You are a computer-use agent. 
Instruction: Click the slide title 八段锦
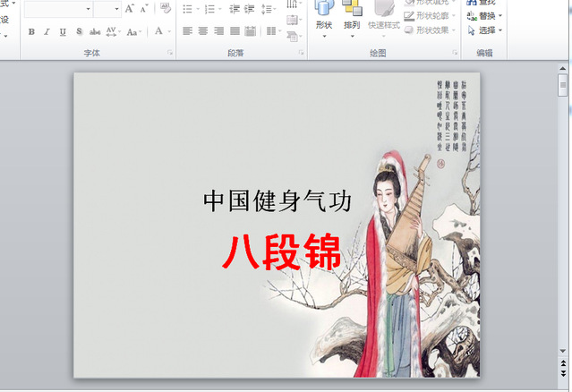click(282, 252)
